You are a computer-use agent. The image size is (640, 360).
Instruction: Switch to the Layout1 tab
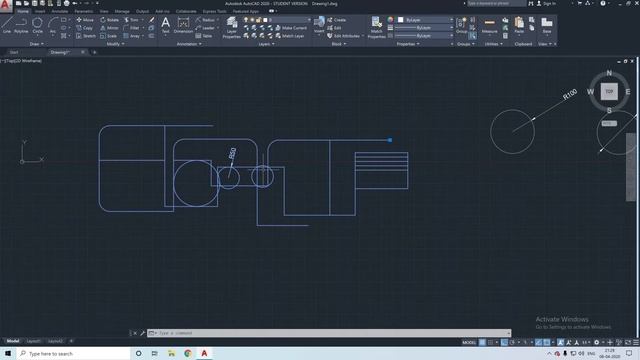click(33, 341)
